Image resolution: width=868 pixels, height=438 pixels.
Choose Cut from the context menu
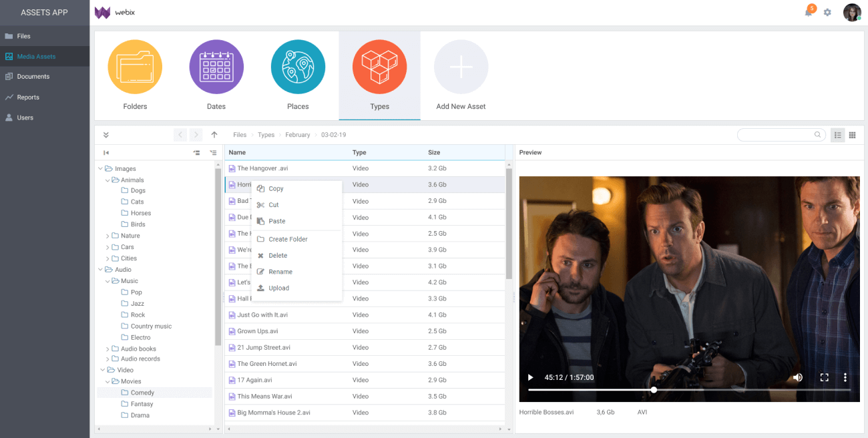[x=296, y=205]
